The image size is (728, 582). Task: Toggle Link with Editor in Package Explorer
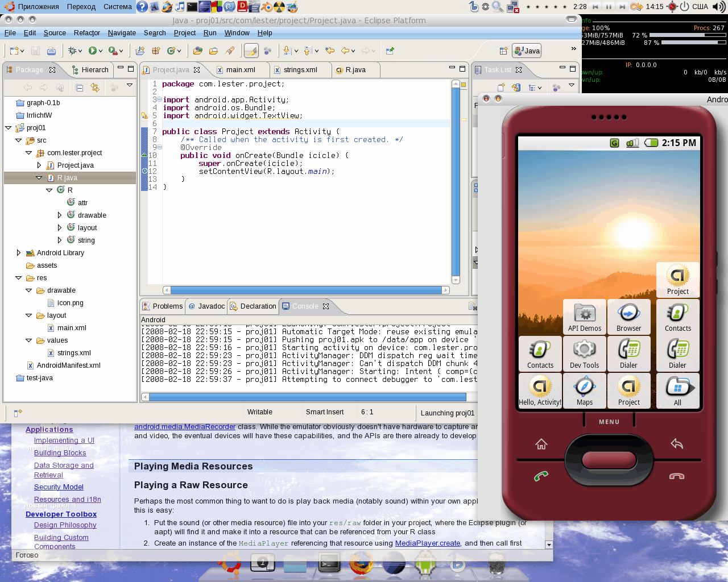point(95,88)
